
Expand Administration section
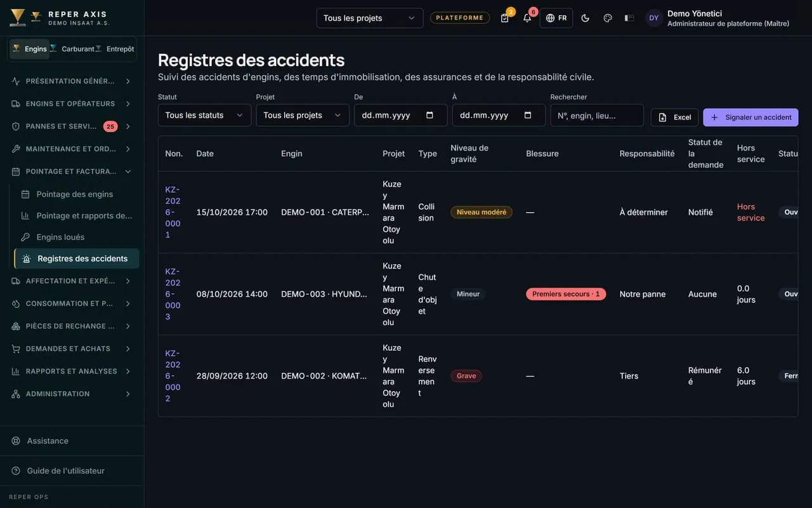(x=72, y=394)
